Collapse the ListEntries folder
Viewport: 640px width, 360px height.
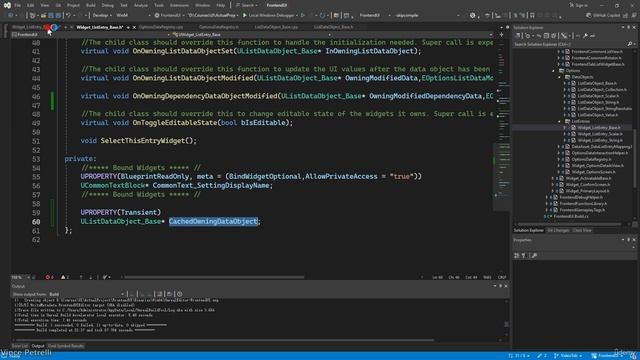(x=560, y=121)
